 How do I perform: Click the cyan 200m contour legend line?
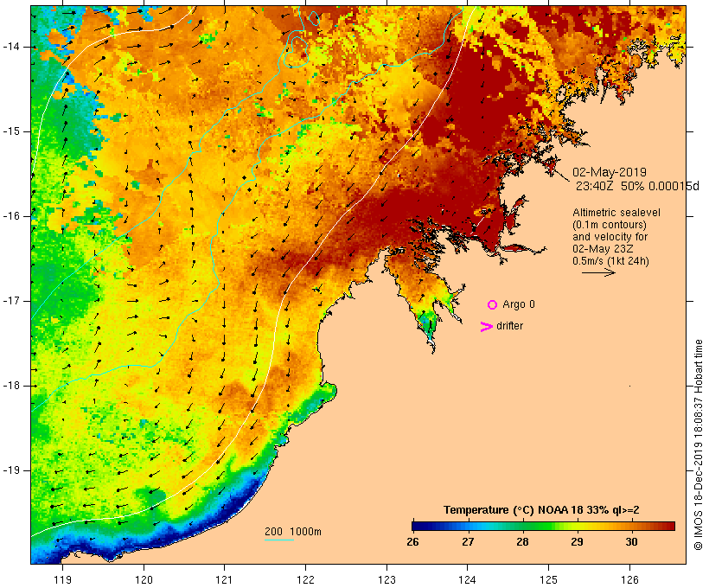pyautogui.click(x=279, y=540)
